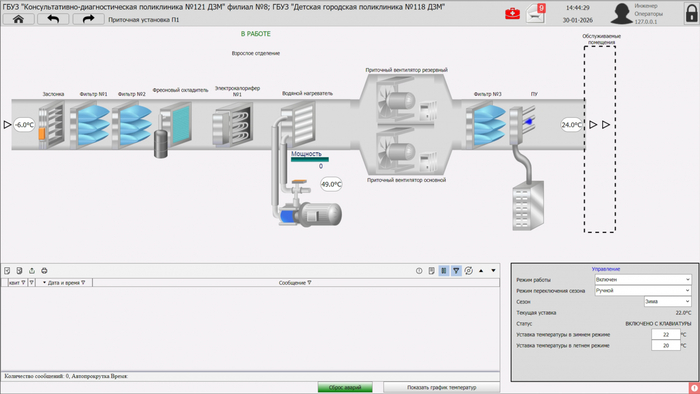
Task: Click winter mode temperature setpoint field
Action: pyautogui.click(x=666, y=335)
